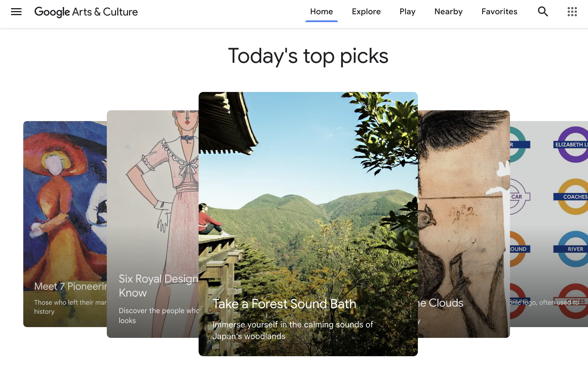Switch to the Home tab
Viewport: 588px width, 369px height.
coord(321,12)
